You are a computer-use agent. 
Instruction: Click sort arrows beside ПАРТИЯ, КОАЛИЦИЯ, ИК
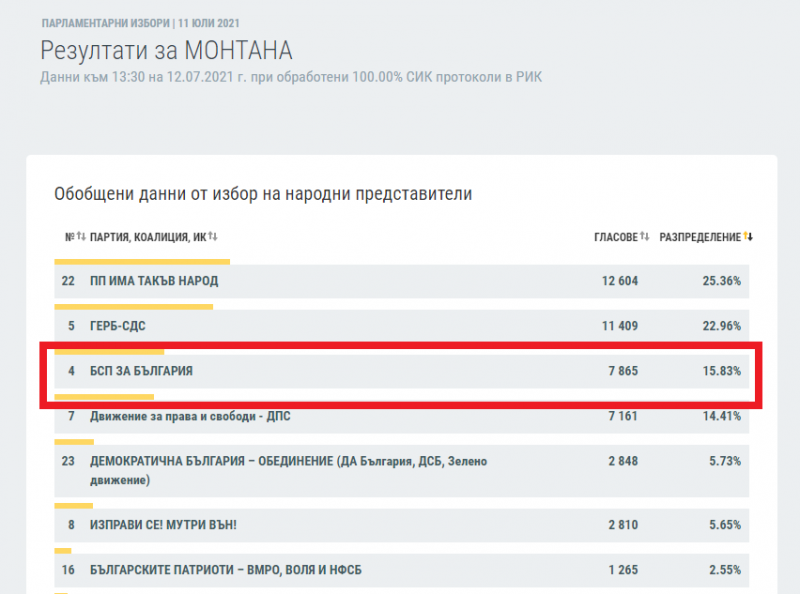213,237
